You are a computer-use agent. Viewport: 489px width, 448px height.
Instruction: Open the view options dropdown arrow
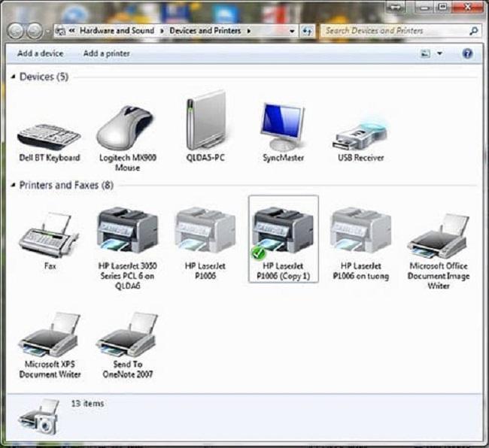pyautogui.click(x=440, y=53)
